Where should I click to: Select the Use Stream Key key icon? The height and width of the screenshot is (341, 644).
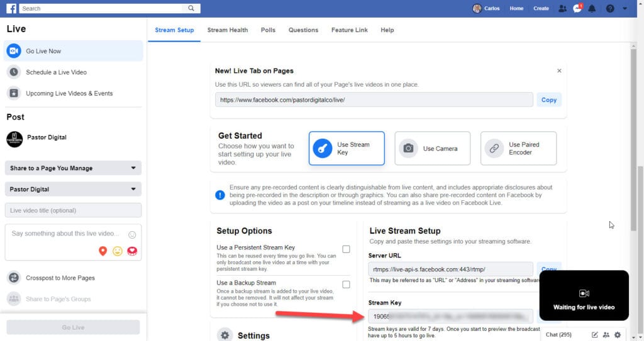(x=323, y=148)
